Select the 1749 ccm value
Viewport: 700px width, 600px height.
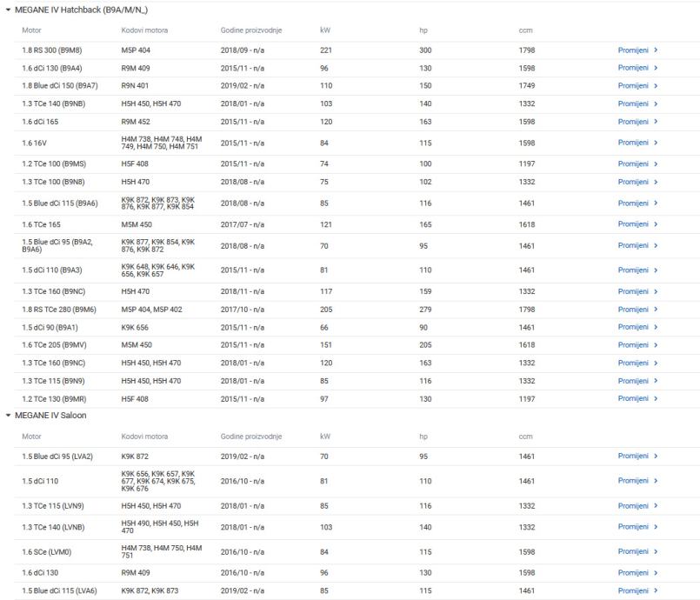point(527,86)
